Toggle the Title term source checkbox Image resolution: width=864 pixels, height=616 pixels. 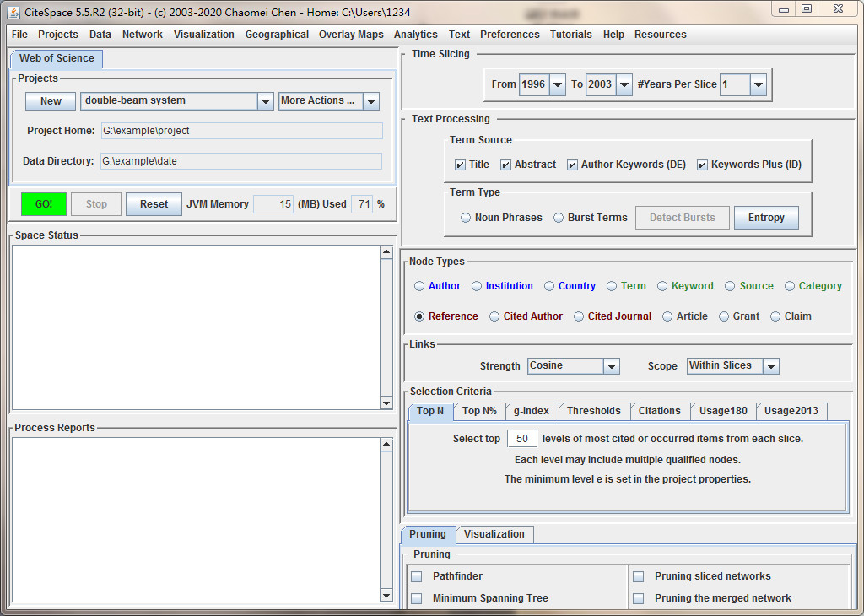[460, 165]
